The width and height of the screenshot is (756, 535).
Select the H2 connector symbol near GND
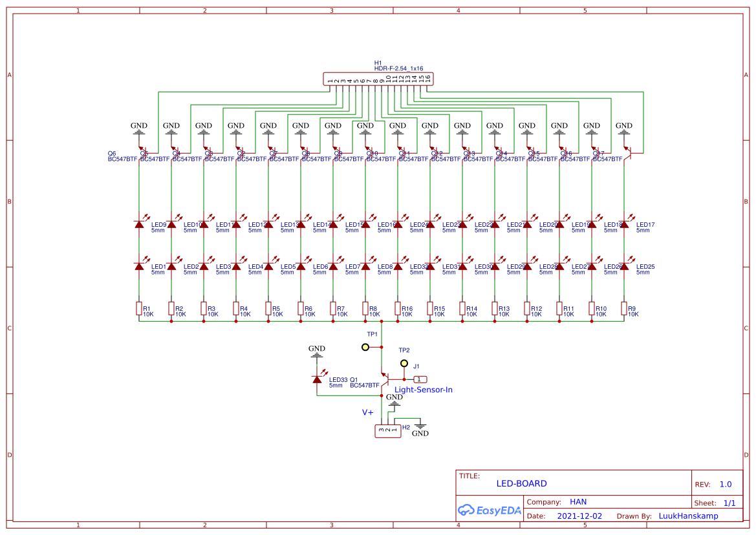pyautogui.click(x=387, y=429)
